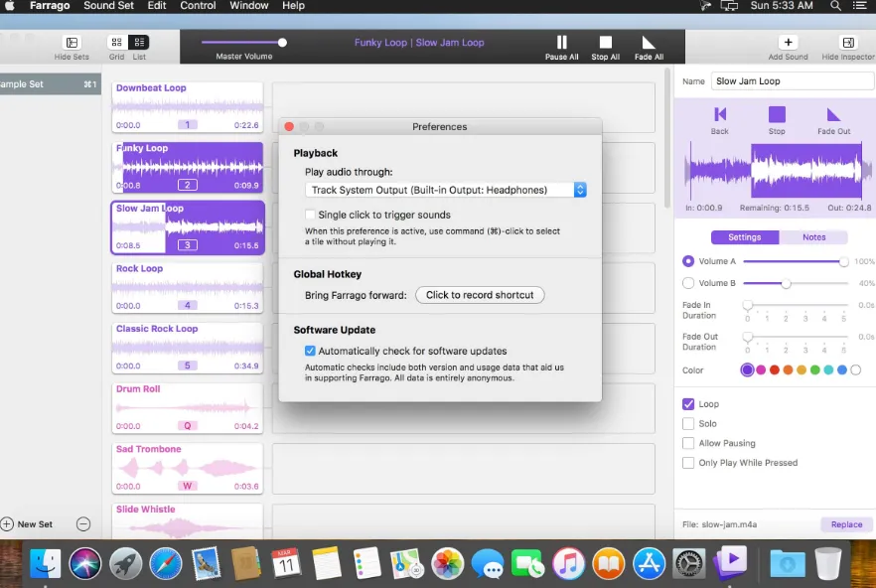The height and width of the screenshot is (588, 876).
Task: Click the Add Sound plus icon
Action: click(788, 43)
